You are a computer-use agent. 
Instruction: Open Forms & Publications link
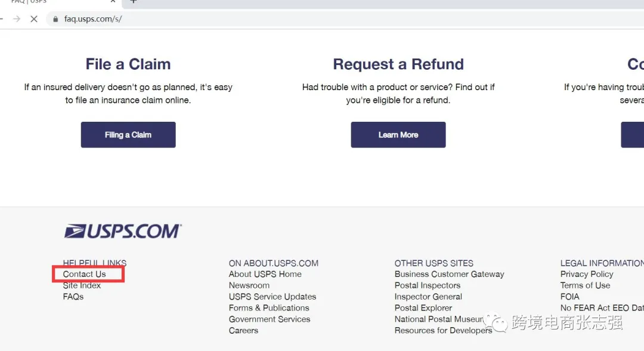[269, 308]
